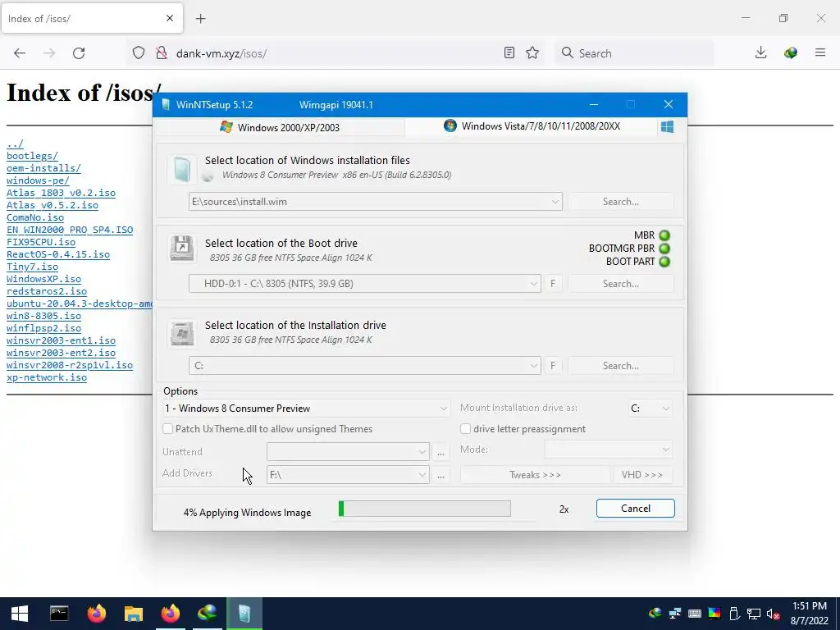Click the Applying Windows Image progress bar
This screenshot has height=630, width=840.
point(425,509)
